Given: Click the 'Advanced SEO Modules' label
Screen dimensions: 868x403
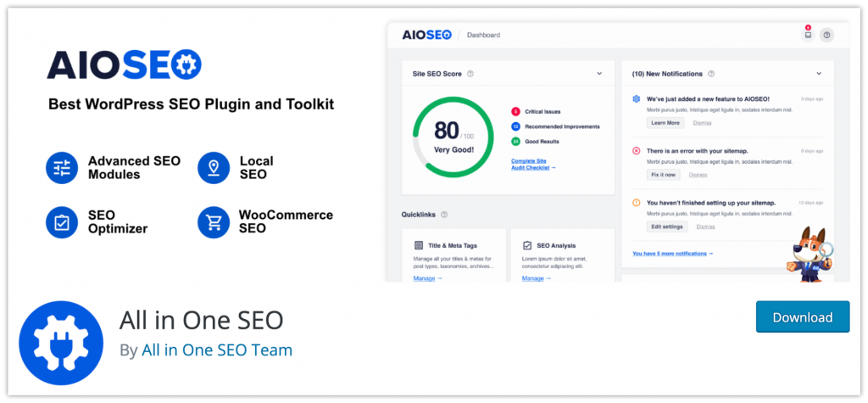Looking at the screenshot, I should (134, 167).
